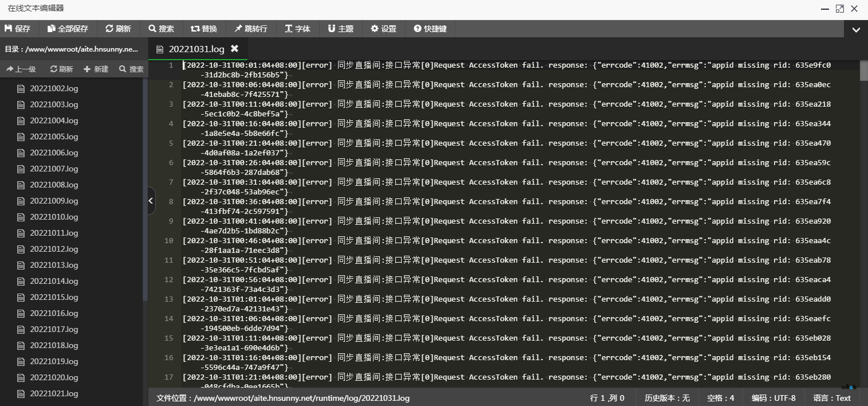Click line number 1 in gutter
Image resolution: width=868 pixels, height=406 pixels.
[171, 65]
